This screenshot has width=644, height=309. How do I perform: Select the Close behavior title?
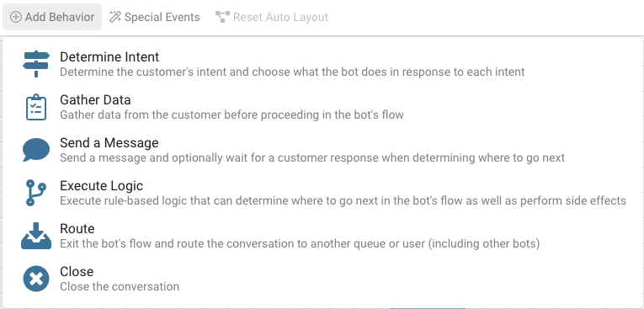[x=77, y=272]
